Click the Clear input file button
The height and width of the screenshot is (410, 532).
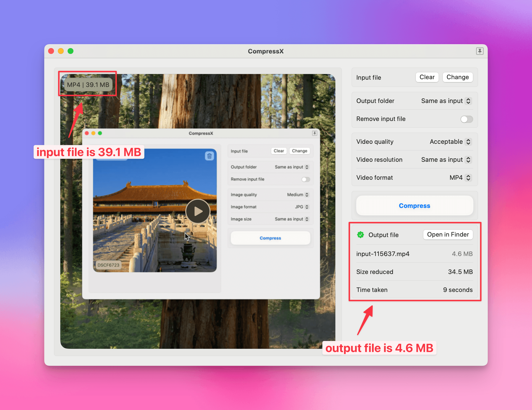427,77
